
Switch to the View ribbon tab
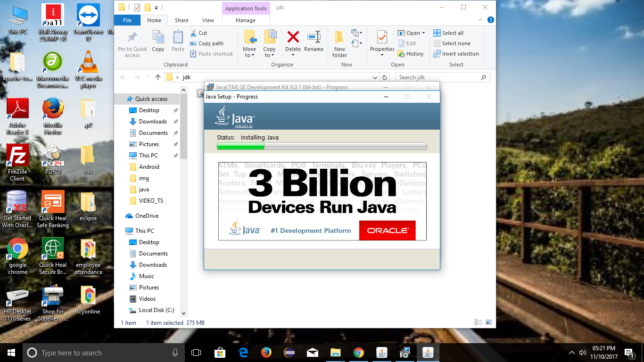(208, 20)
